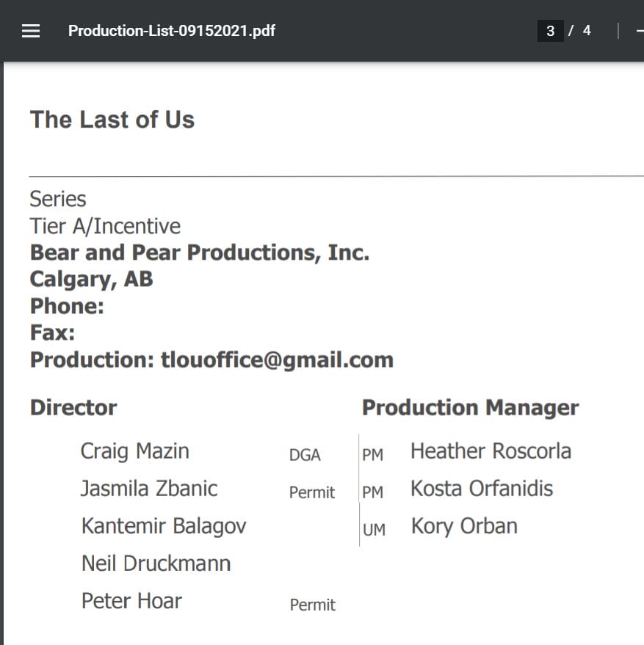Click the Production Manager heading

pos(470,408)
